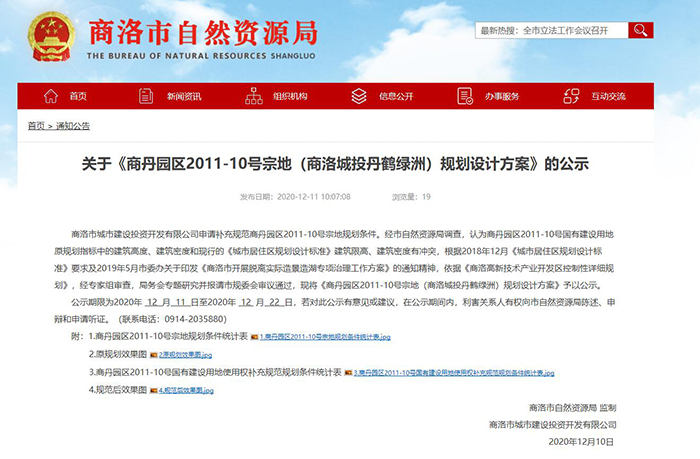The image size is (700, 459).
Task: Click the 首页 breadcrumb link
Action: [36, 126]
